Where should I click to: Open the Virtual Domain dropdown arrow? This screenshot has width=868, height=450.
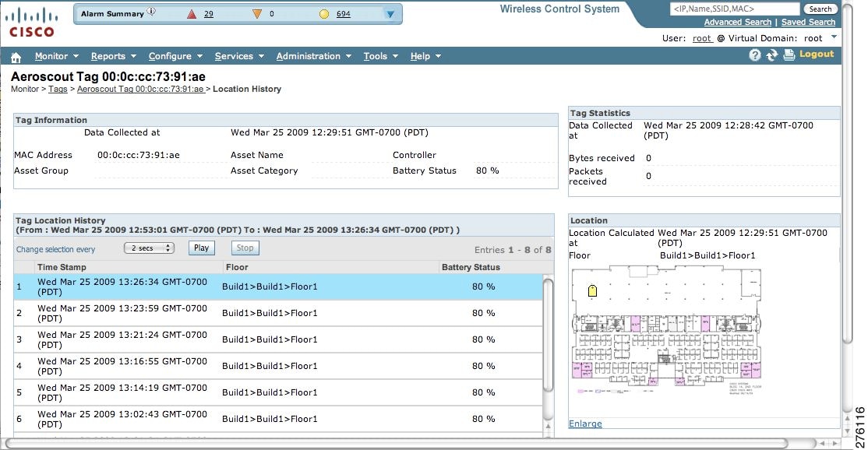tap(834, 37)
